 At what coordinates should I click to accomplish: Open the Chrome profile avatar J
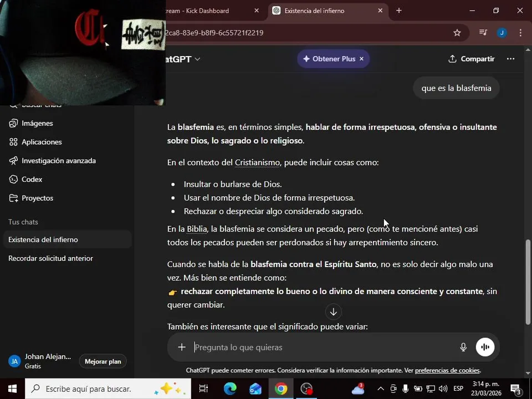pos(502,33)
